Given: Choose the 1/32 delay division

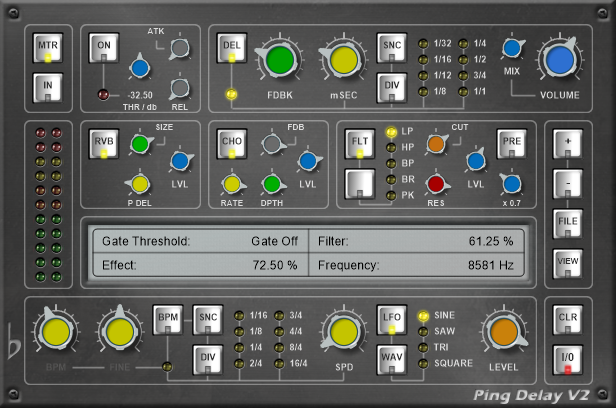Looking at the screenshot, I should point(423,44).
